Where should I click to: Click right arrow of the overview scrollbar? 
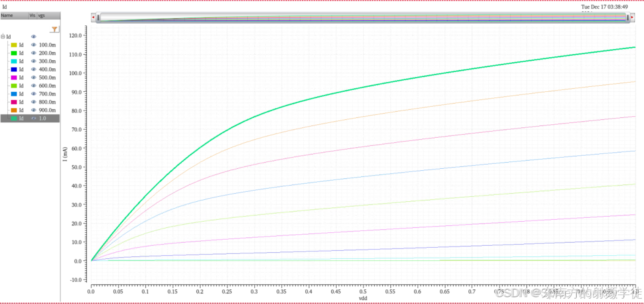tap(632, 18)
